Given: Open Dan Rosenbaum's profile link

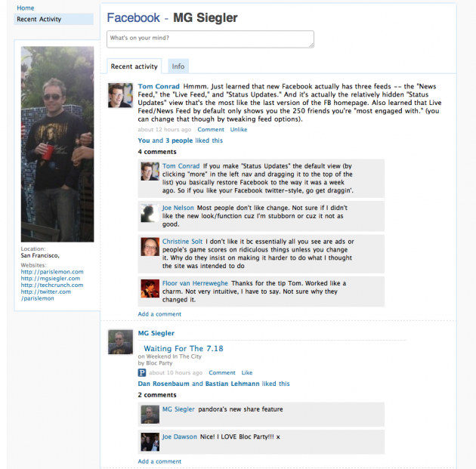Looking at the screenshot, I should pos(164,384).
